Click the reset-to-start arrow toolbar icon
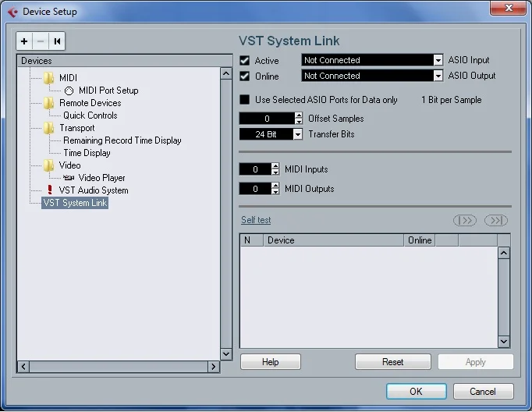Screen dimensions: 532x412 (x=57, y=41)
